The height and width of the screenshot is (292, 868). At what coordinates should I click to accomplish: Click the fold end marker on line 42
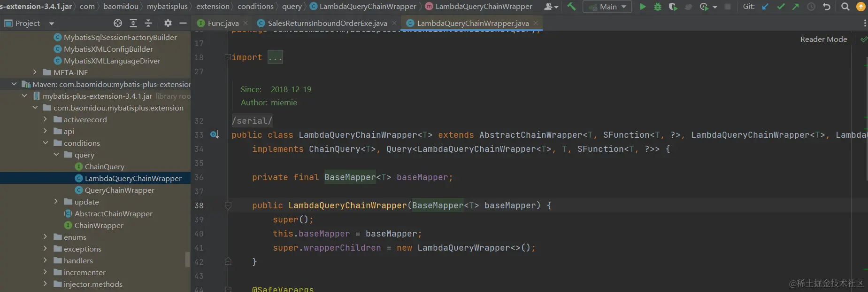pyautogui.click(x=228, y=261)
